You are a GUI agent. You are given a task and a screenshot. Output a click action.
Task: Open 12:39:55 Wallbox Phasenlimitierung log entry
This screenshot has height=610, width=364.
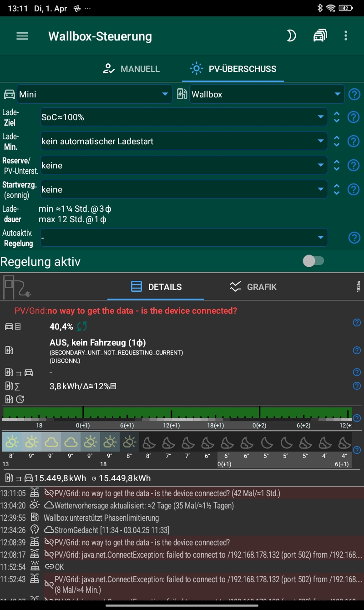pyautogui.click(x=182, y=518)
